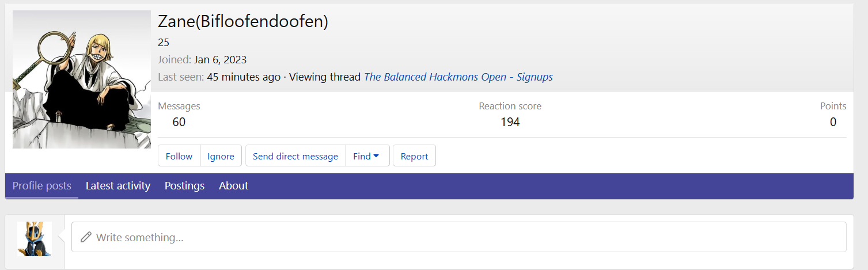The image size is (868, 270).
Task: Follow this user with the Follow button
Action: 179,156
